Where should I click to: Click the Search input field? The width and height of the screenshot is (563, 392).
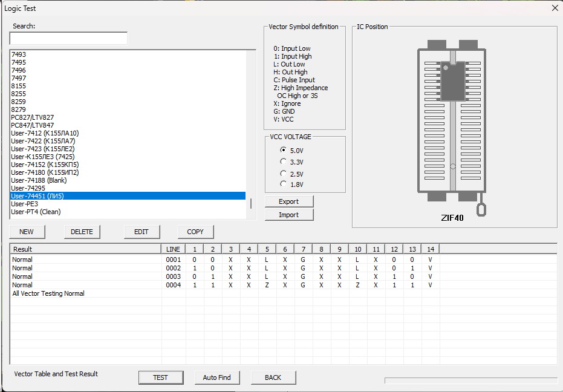point(68,38)
